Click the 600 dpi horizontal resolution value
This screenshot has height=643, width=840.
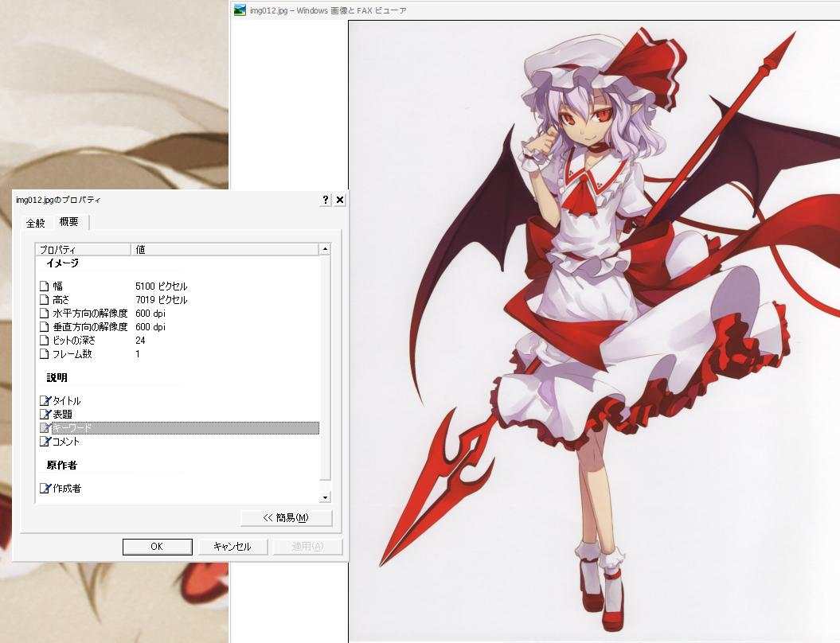[x=150, y=314]
